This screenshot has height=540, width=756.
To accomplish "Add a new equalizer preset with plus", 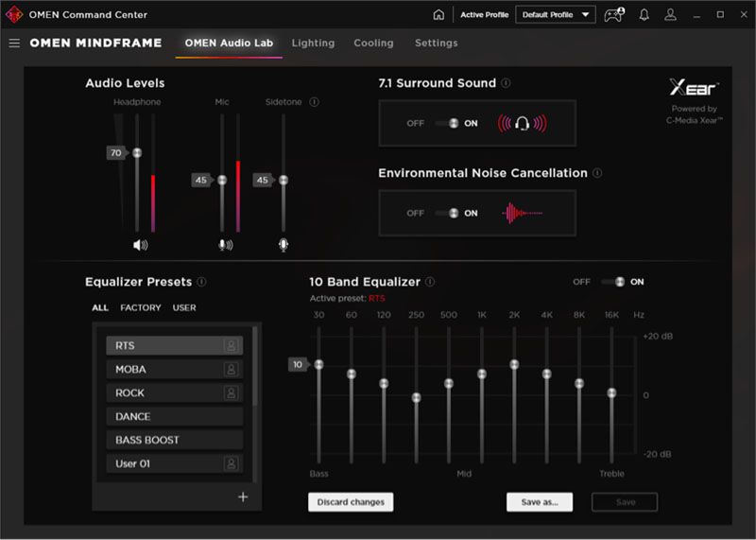I will coord(243,496).
